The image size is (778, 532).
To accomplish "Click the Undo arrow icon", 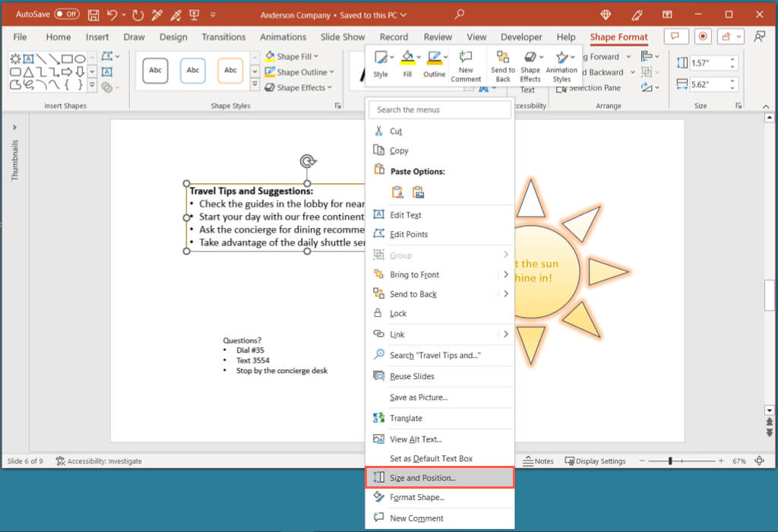I will 112,14.
